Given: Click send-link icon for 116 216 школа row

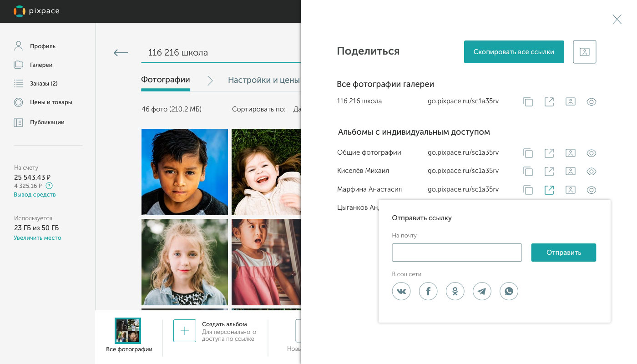Looking at the screenshot, I should point(549,101).
